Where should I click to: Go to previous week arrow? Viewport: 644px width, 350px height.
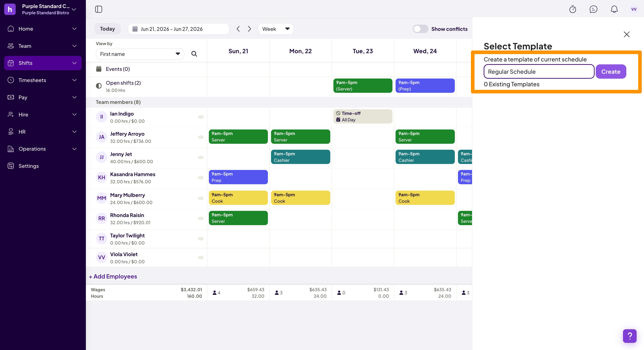tap(238, 29)
